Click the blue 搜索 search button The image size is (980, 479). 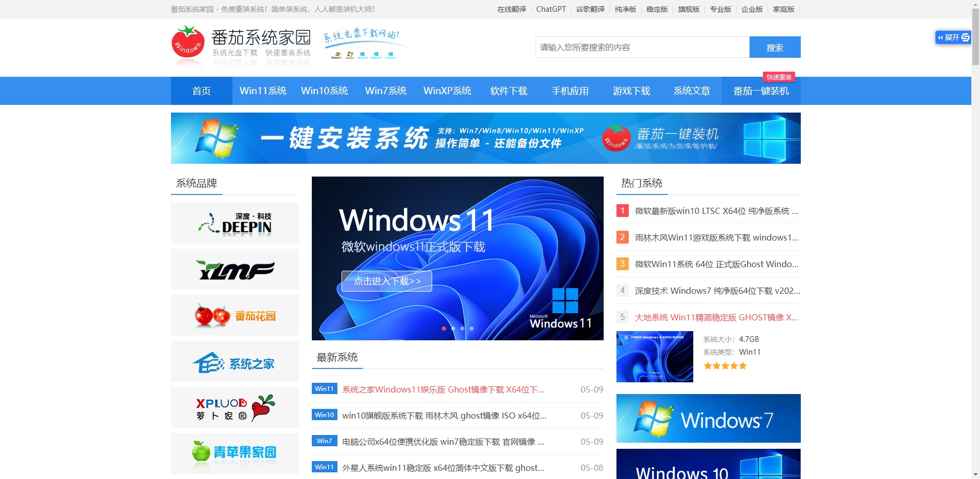click(775, 47)
